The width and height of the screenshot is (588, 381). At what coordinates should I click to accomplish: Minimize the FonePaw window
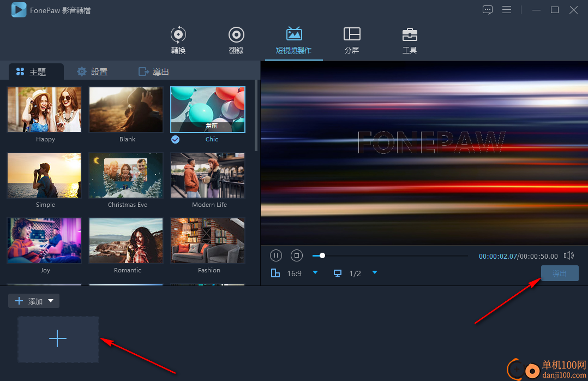click(x=537, y=10)
